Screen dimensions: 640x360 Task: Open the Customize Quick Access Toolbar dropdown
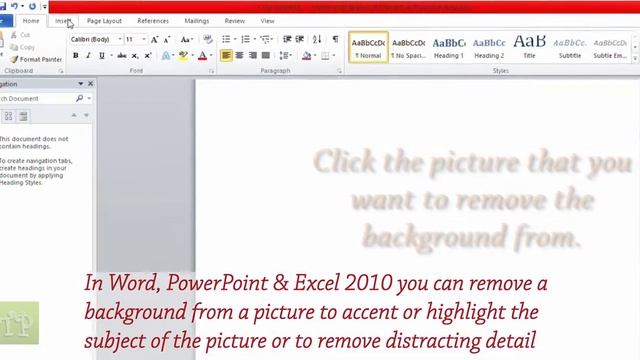pos(44,7)
